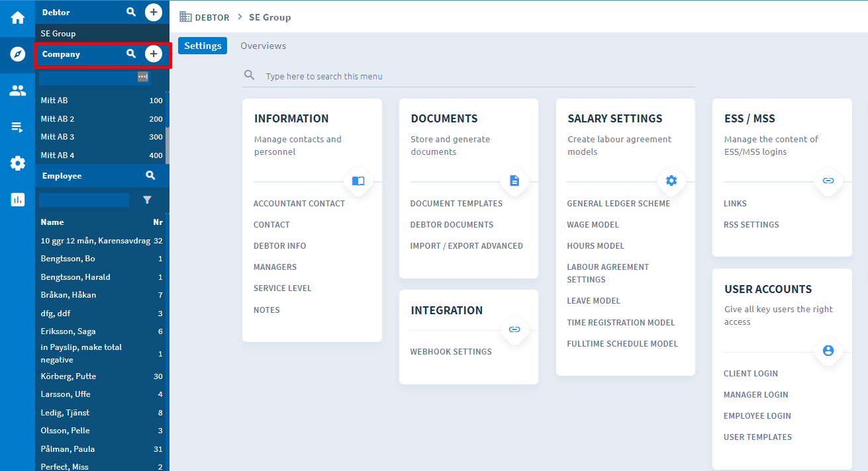The image size is (868, 471).
Task: Open the reports chart icon in sidebar
Action: (x=17, y=199)
